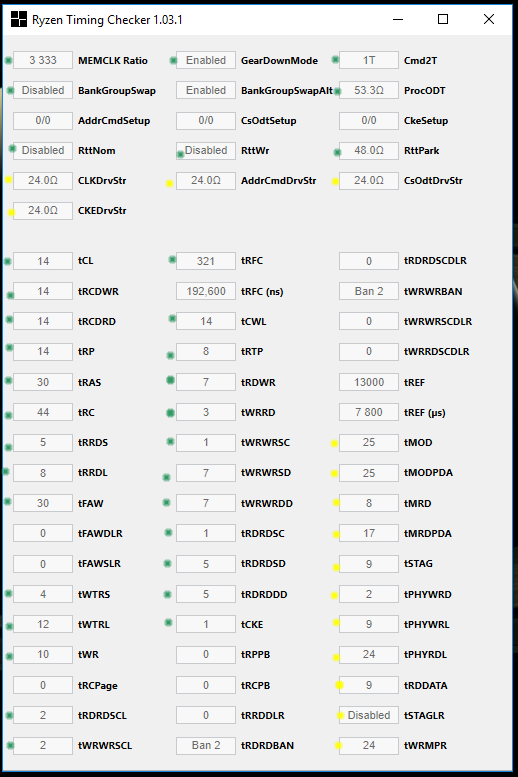Screen dimensions: 518x777
Task: Select the tFAW value field
Action: [x=43, y=503]
